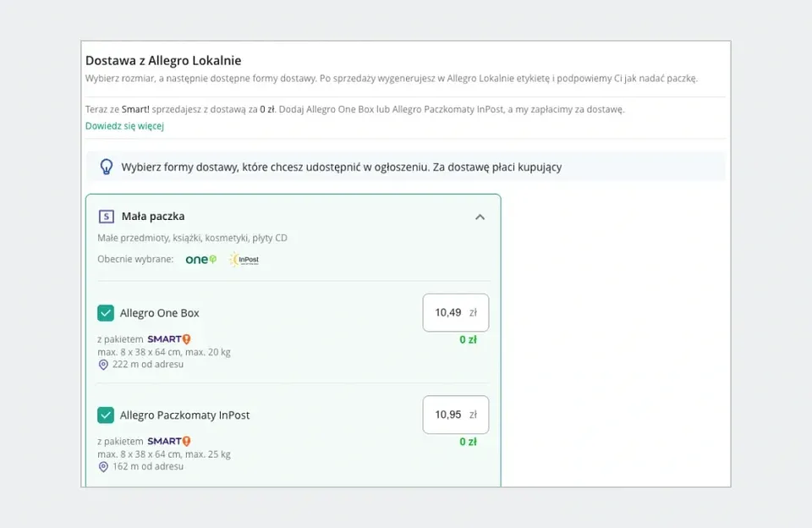Uncheck the Allegro One Box checkbox

[106, 313]
